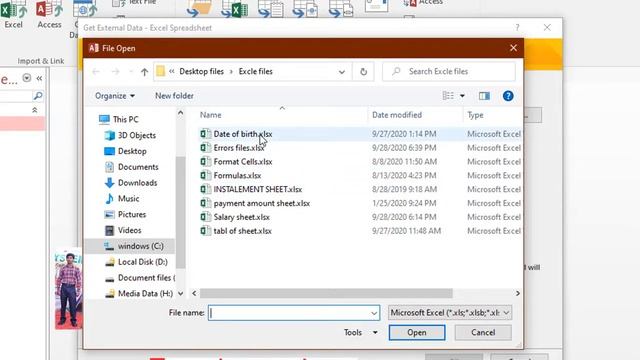Go up one folder level

(x=144, y=72)
